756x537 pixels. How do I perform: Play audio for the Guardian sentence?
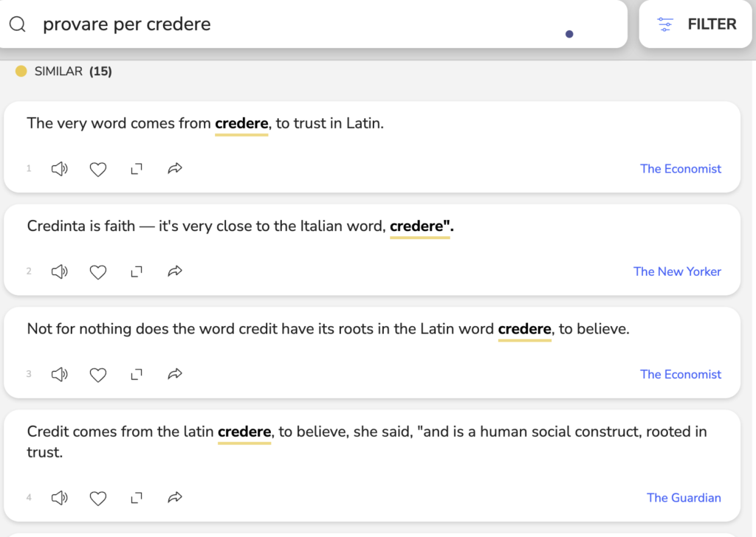(x=59, y=498)
